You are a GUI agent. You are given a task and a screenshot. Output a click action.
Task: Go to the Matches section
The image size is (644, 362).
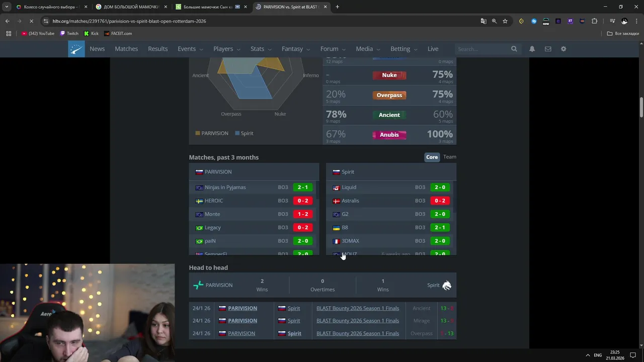pos(126,49)
